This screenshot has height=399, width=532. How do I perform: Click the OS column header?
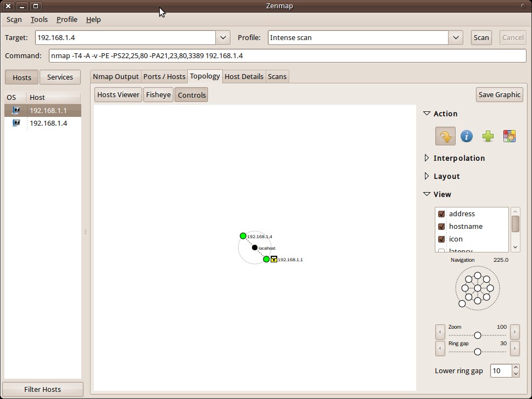[x=15, y=97]
